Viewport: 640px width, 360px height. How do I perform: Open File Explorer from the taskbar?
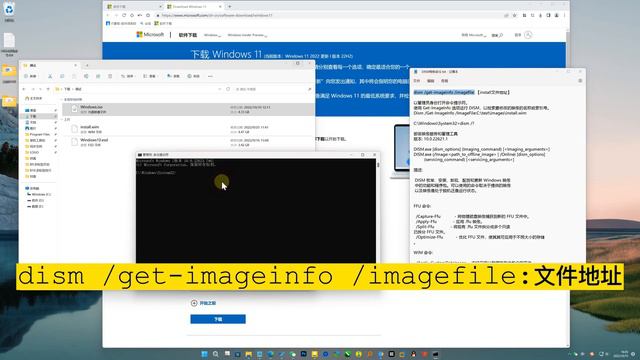(x=249, y=354)
